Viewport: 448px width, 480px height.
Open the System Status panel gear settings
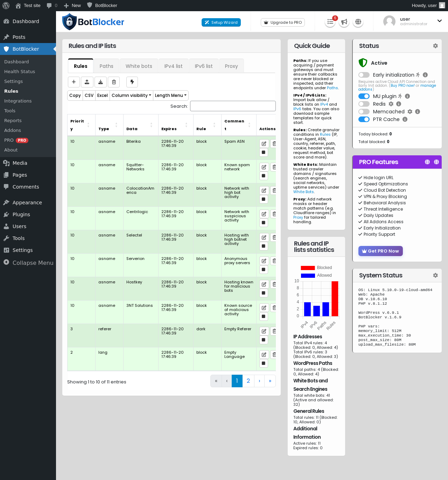(435, 275)
